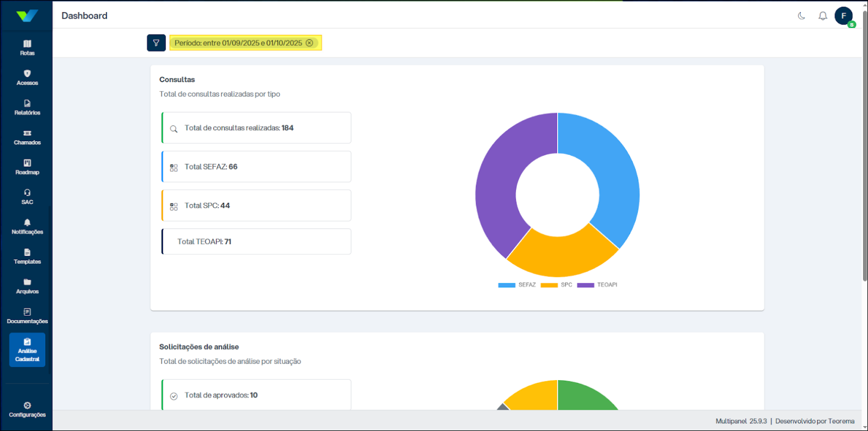
Task: Select Análise Cadastral in the sidebar
Action: click(x=27, y=350)
